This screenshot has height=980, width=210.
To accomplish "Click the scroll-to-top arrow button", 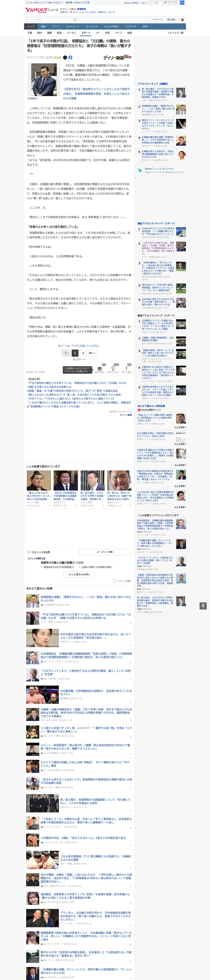I will pyautogui.click(x=203, y=606).
